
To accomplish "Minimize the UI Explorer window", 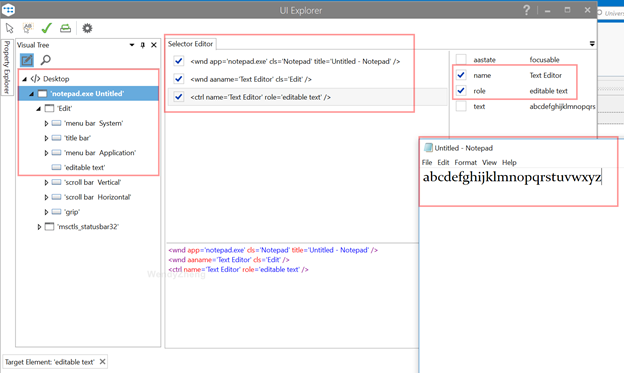I will tap(548, 11).
